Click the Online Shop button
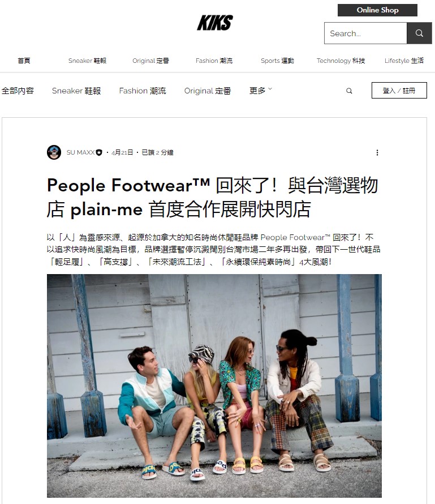 tap(377, 10)
